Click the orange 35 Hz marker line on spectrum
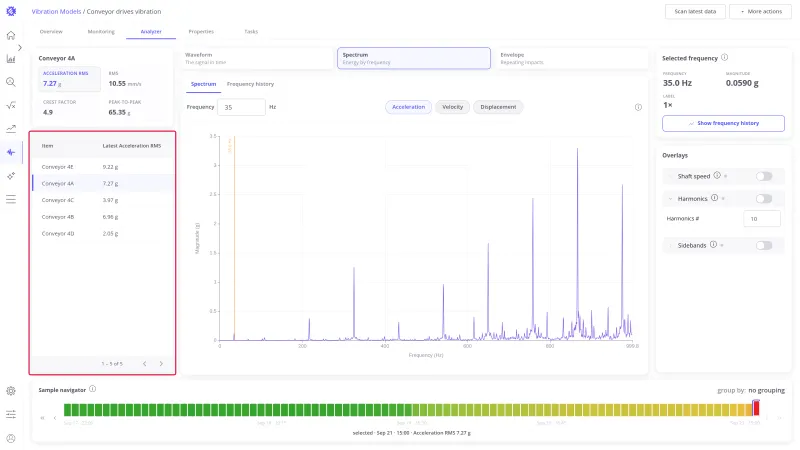Viewport: 800px width, 450px height. tap(234, 238)
